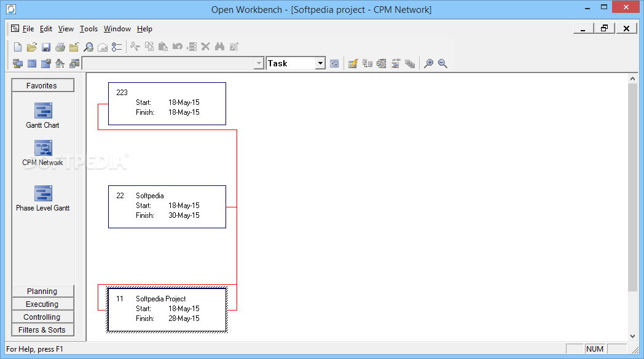Click the dotted-grid icon after the binoculars
Screen dimensions: 644x359
tap(234, 47)
